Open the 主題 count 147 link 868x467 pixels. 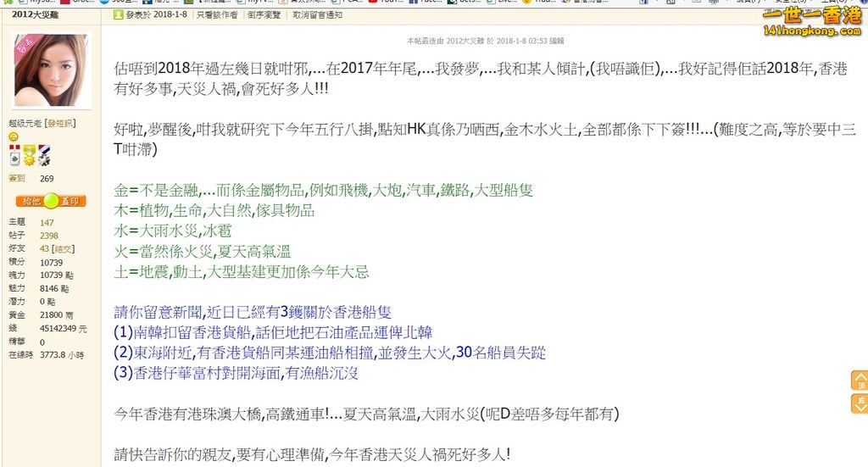(47, 221)
